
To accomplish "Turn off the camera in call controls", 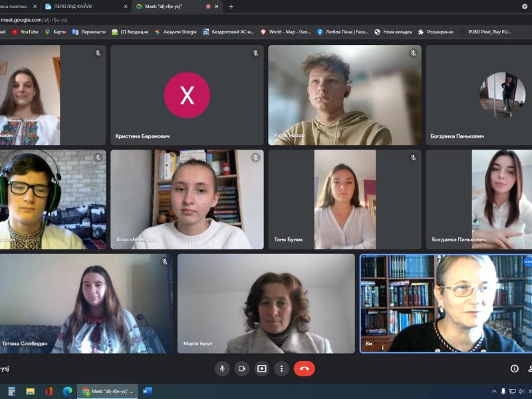I will click(x=242, y=368).
